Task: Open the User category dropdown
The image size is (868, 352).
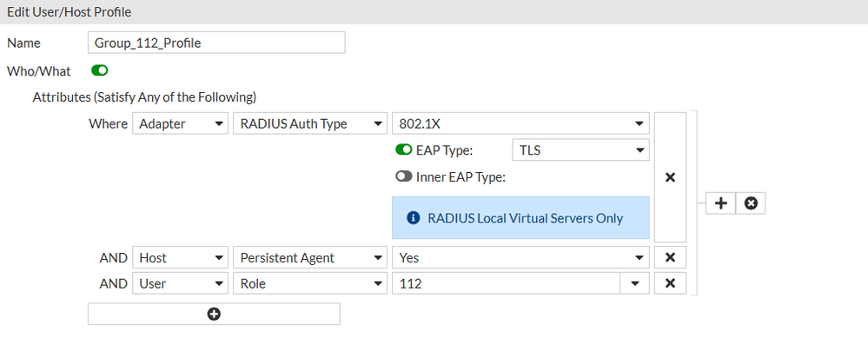Action: point(180,283)
